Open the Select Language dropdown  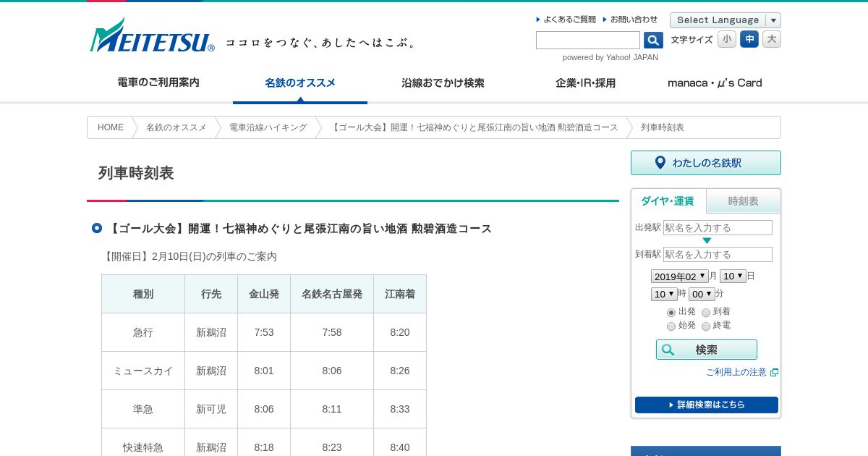[726, 20]
